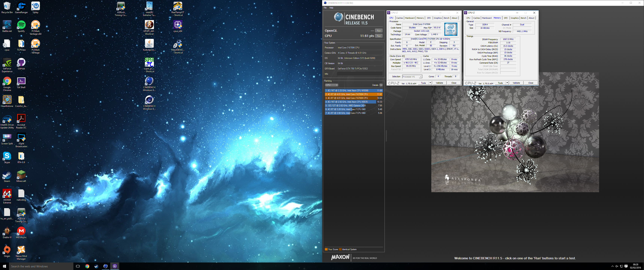
Task: Open the Help menu in CINEBENCH
Action: coord(331,8)
